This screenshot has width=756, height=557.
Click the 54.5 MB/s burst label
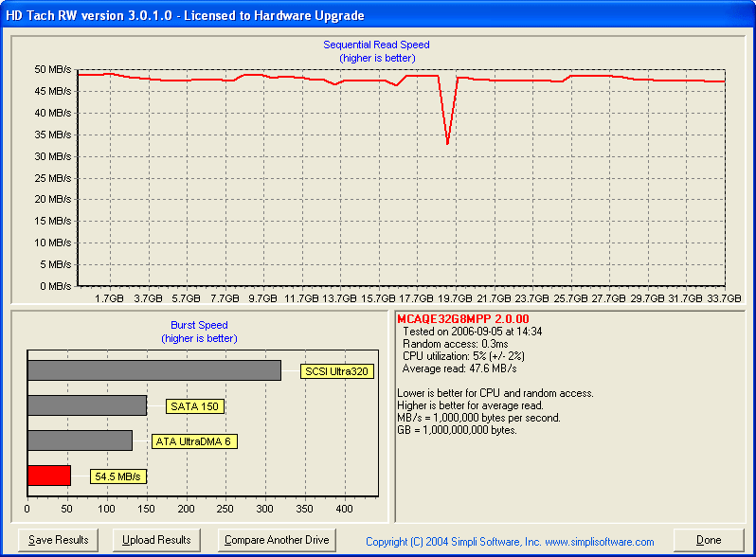pos(118,476)
